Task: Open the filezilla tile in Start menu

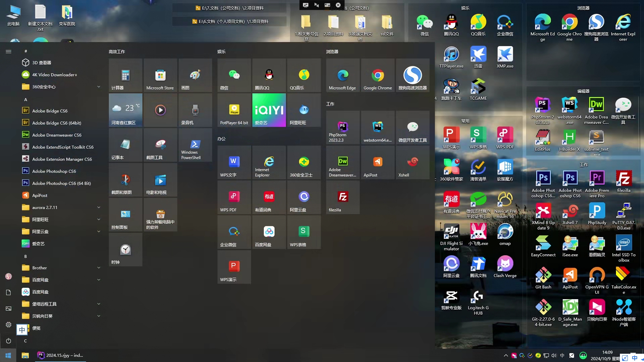Action: [x=342, y=197]
